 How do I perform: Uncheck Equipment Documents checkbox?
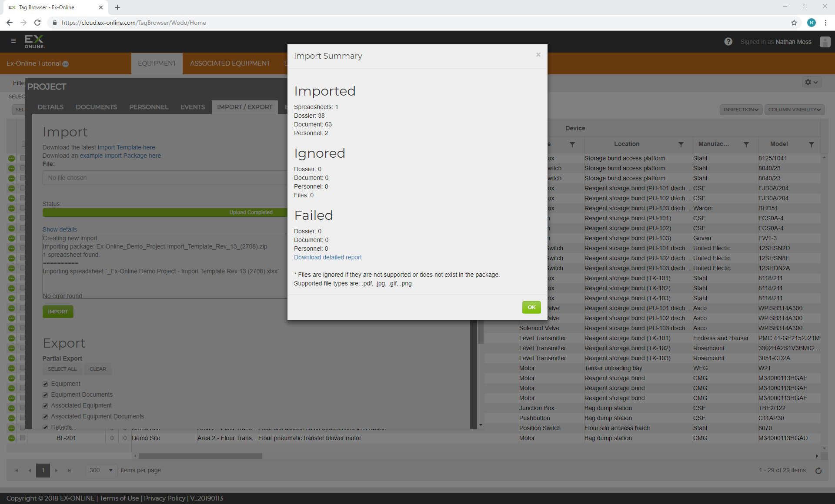(45, 395)
